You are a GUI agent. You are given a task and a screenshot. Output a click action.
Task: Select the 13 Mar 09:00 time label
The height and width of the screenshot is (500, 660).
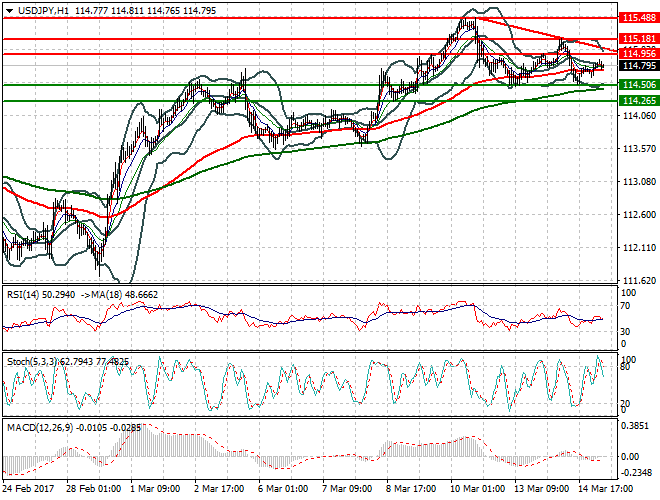(x=541, y=489)
